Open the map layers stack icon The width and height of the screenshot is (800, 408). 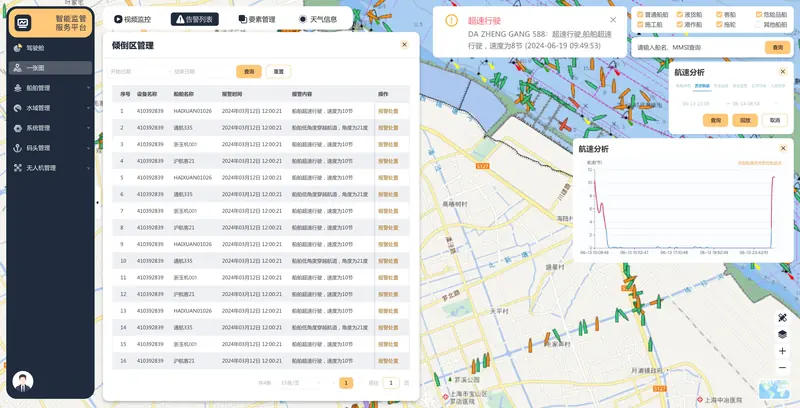(x=782, y=335)
